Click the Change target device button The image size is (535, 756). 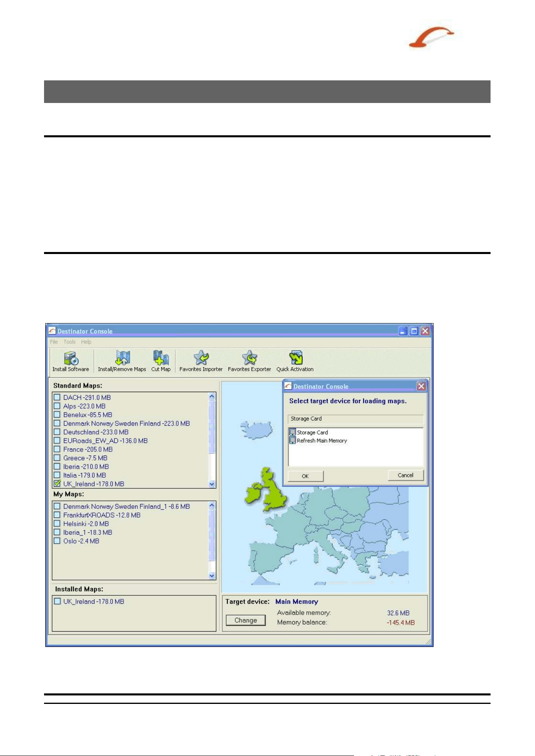pyautogui.click(x=246, y=620)
